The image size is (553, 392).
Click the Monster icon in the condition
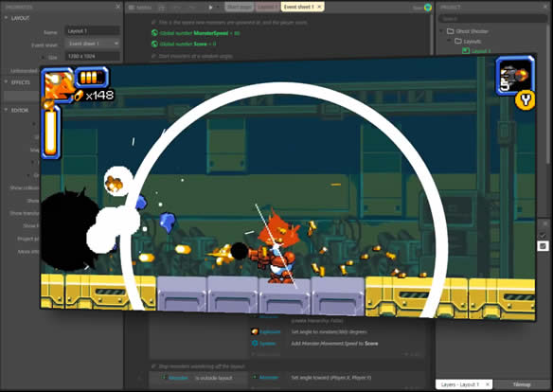[x=164, y=377]
